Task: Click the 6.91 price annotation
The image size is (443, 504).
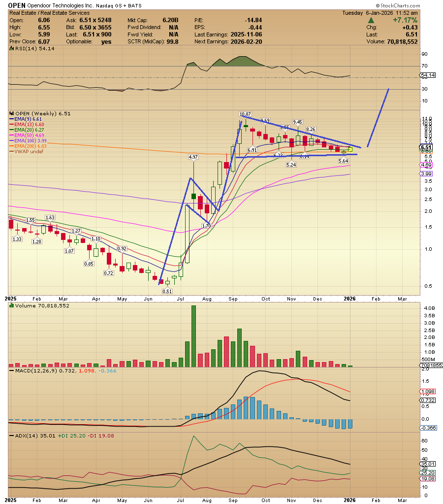Action: 252,150
